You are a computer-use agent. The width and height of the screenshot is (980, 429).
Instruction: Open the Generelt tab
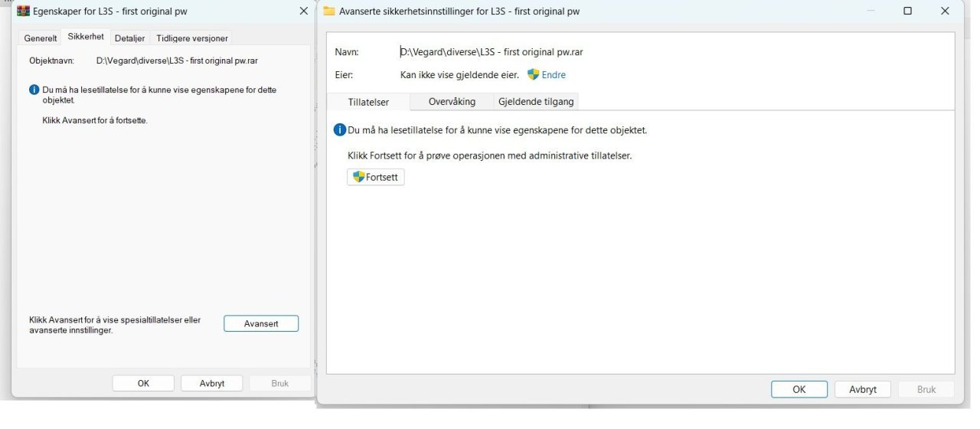pos(41,38)
